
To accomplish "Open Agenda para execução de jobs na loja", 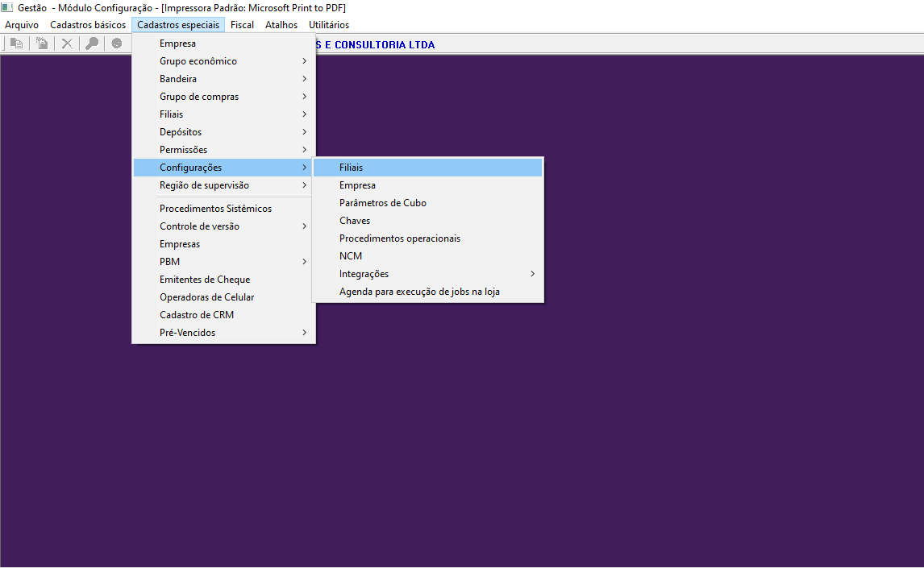I will point(428,292).
